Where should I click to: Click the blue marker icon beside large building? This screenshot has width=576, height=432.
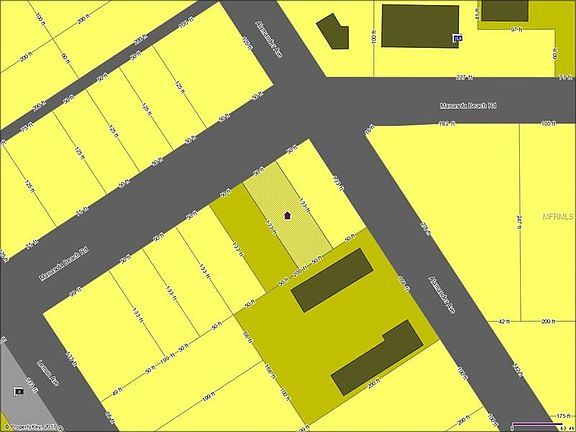coord(457,38)
